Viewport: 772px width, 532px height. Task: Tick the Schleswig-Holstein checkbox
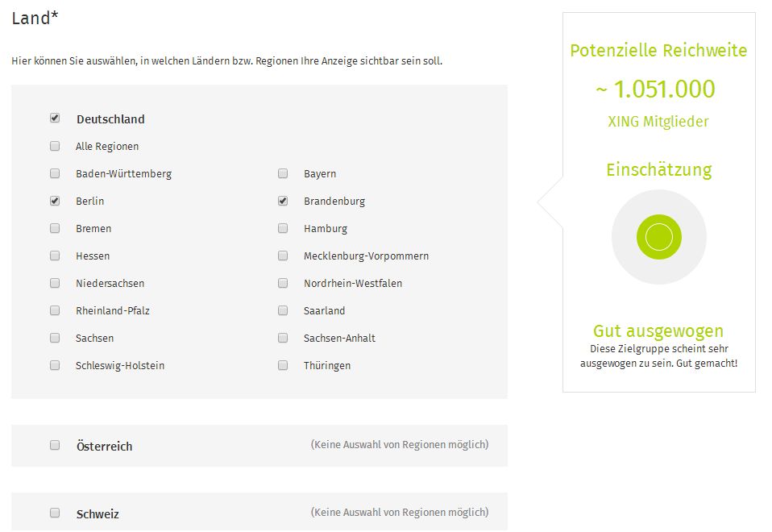55,365
